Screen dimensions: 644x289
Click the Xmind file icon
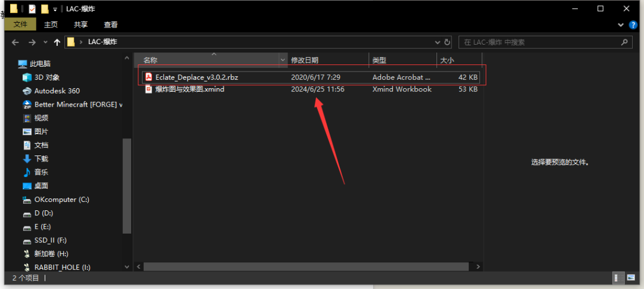[148, 89]
